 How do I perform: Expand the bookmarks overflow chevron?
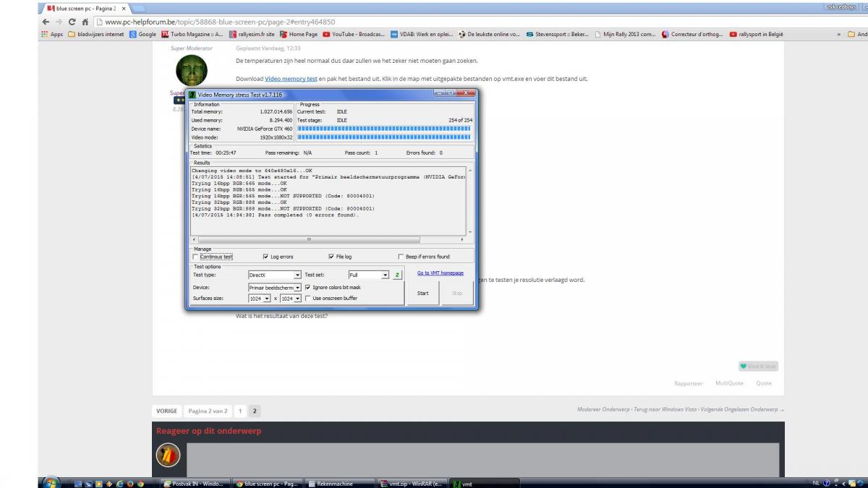click(839, 34)
